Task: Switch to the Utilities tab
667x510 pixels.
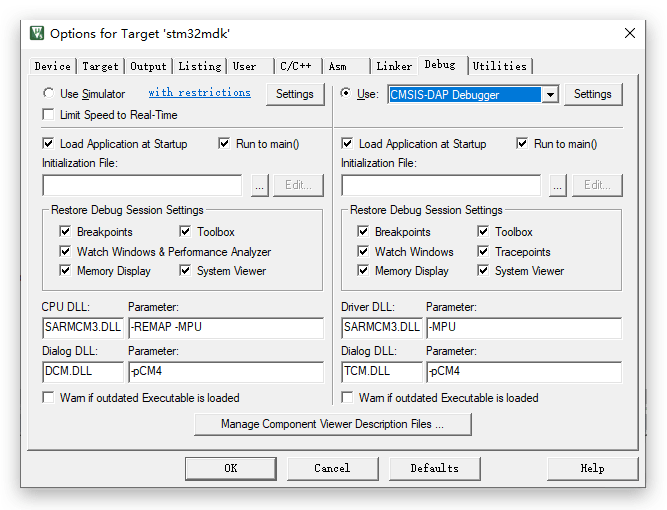Action: pyautogui.click(x=500, y=66)
